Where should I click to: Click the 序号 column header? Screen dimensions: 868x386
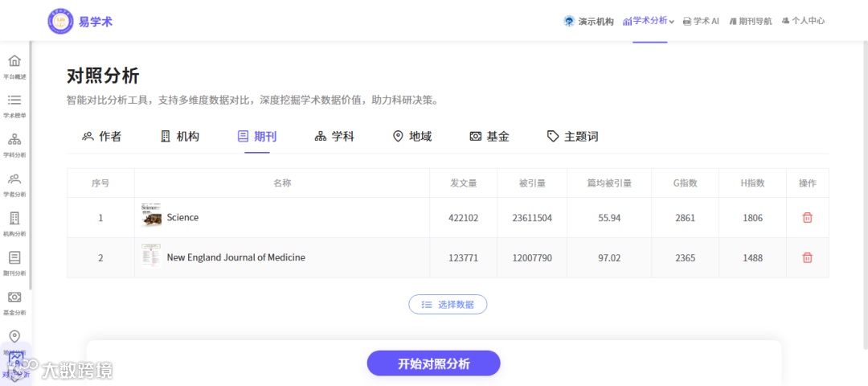point(100,183)
